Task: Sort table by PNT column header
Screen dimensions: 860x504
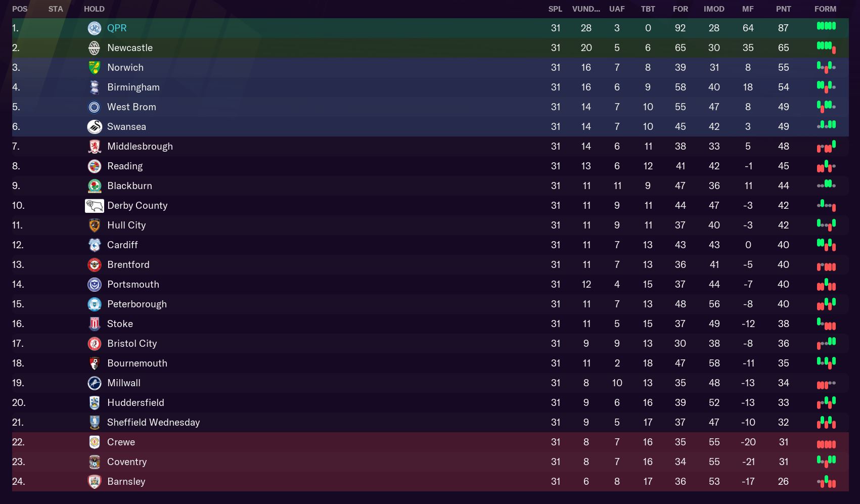Action: coord(783,9)
